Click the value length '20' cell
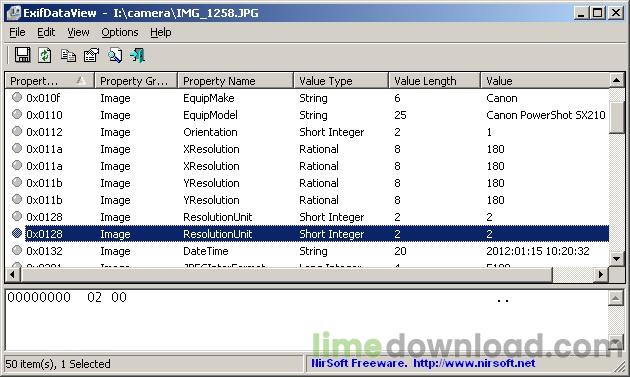The width and height of the screenshot is (630, 377). tap(400, 251)
